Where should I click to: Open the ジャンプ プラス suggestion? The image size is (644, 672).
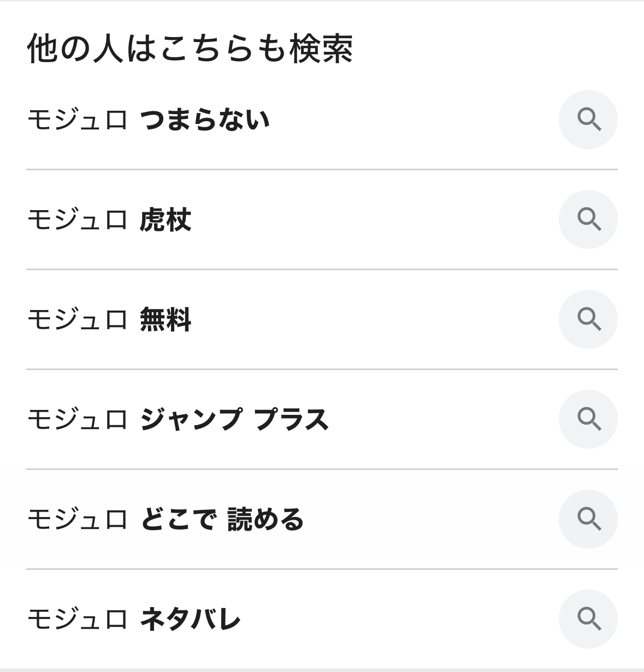pos(234,420)
